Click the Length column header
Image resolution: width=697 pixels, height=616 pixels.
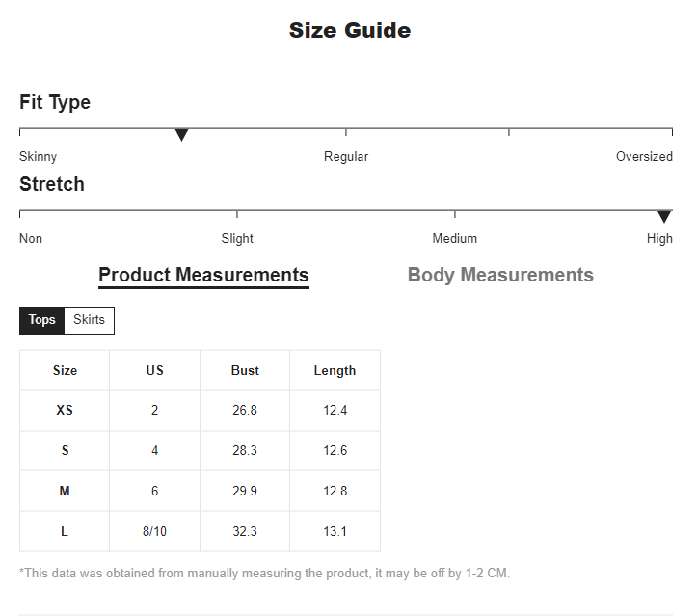tap(335, 371)
